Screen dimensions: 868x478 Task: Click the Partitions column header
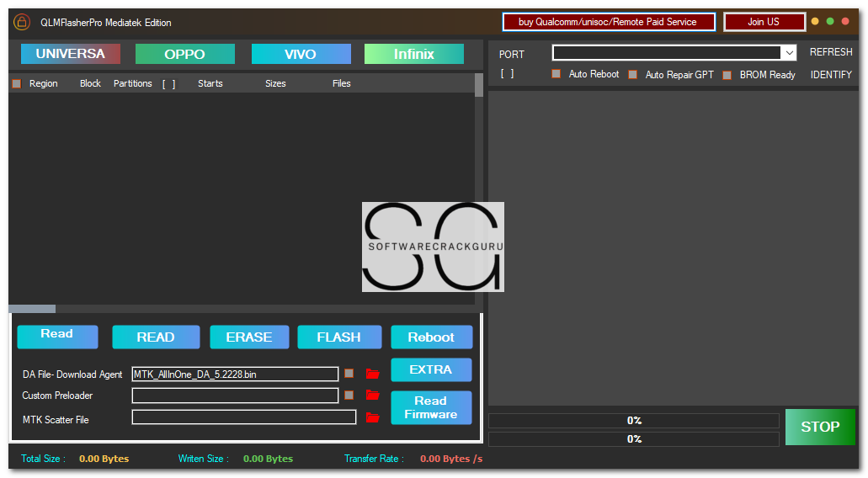[x=133, y=83]
